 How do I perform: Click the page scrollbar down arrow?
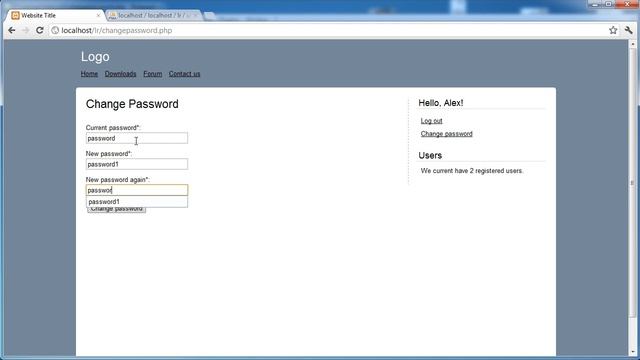633,352
